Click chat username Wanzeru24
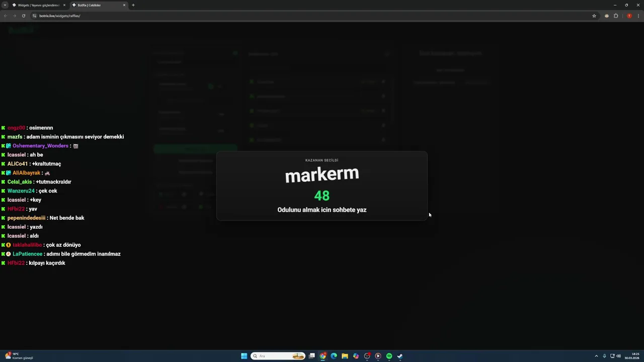This screenshot has height=362, width=644. point(21,191)
